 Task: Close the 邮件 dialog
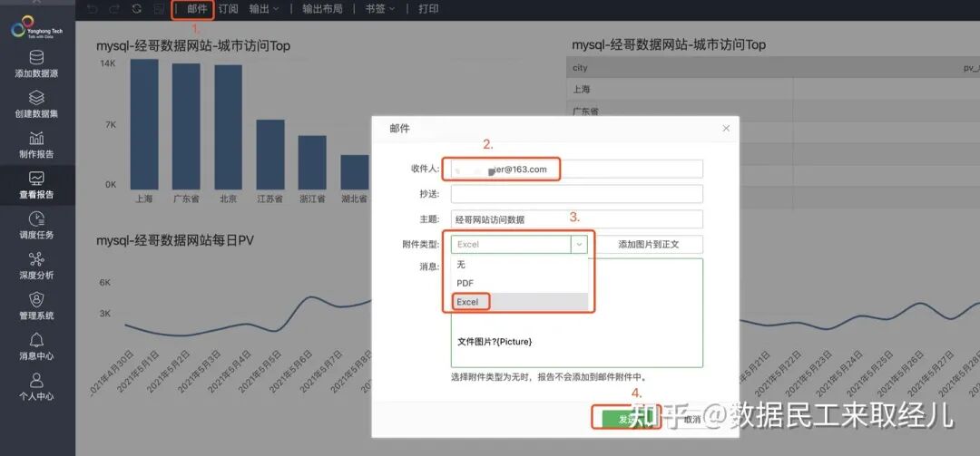(726, 128)
